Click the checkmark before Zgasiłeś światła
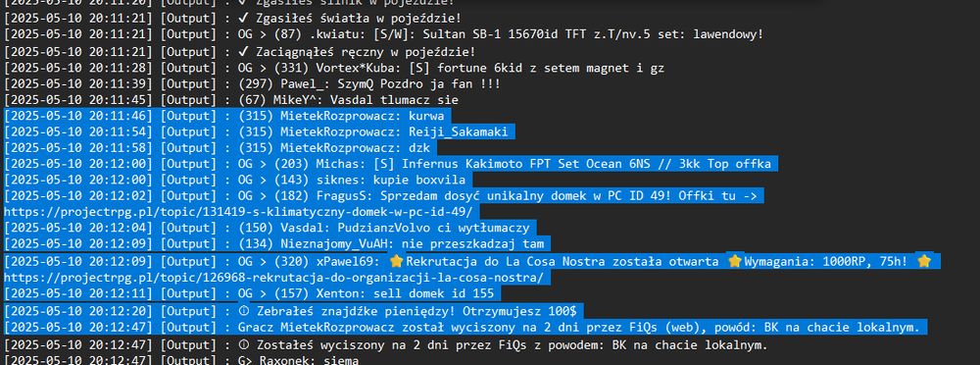980x365 pixels. tap(245, 19)
